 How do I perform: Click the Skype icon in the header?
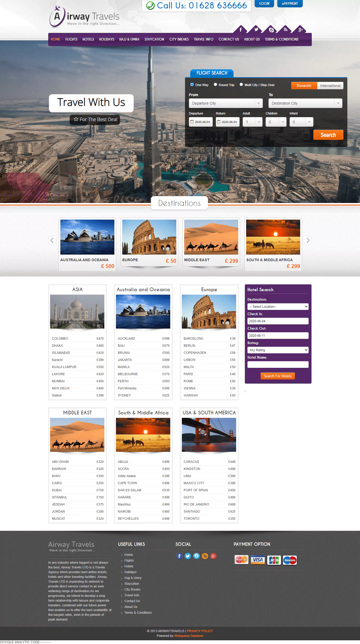(271, 30)
